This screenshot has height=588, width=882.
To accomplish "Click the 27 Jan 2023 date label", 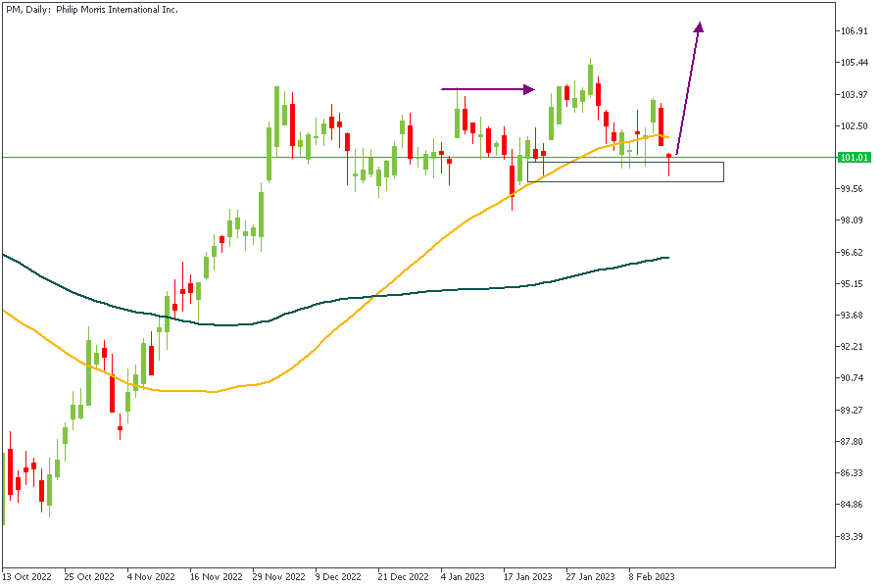I will pos(591,577).
